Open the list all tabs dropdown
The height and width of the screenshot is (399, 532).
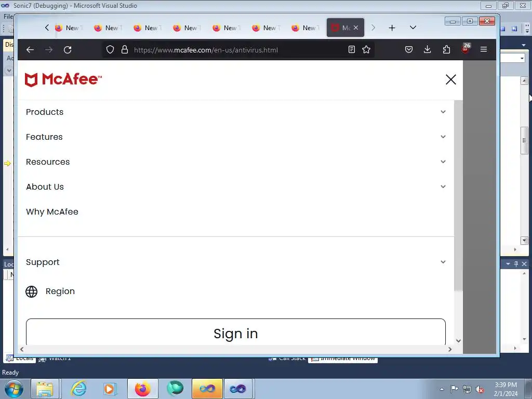413,28
